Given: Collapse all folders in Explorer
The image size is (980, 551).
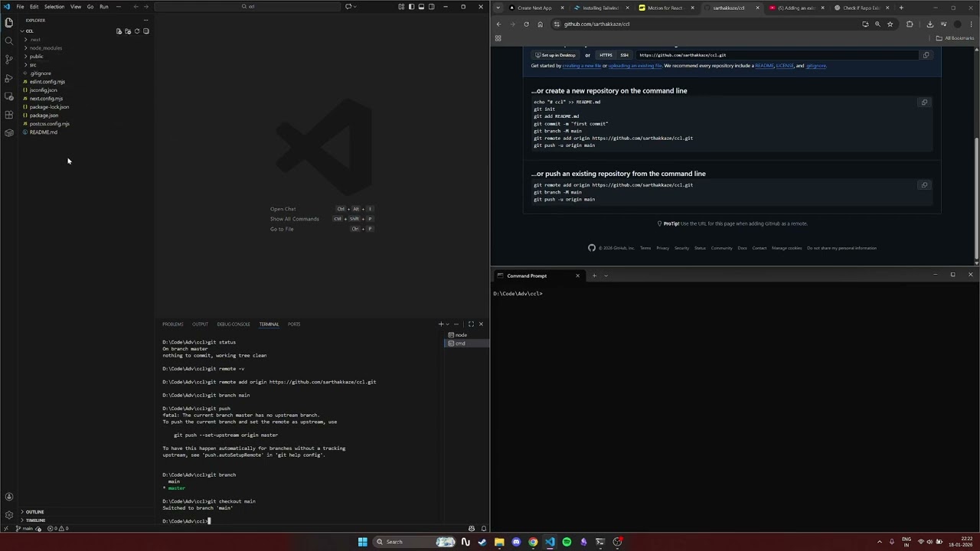Looking at the screenshot, I should pyautogui.click(x=146, y=31).
